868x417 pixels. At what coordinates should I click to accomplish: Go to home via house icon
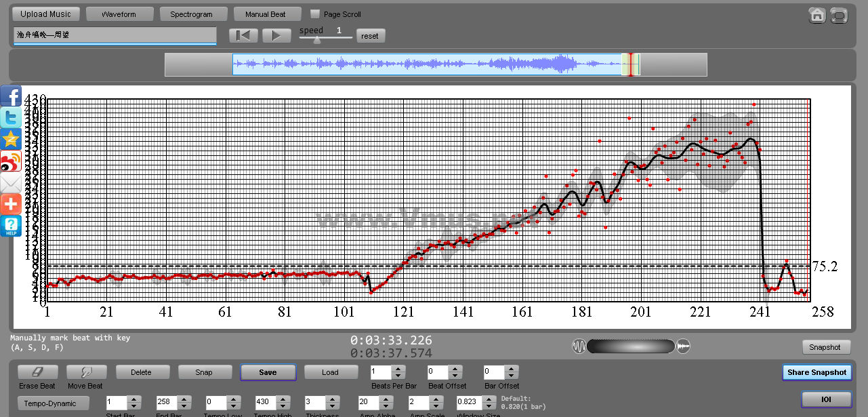pos(817,15)
